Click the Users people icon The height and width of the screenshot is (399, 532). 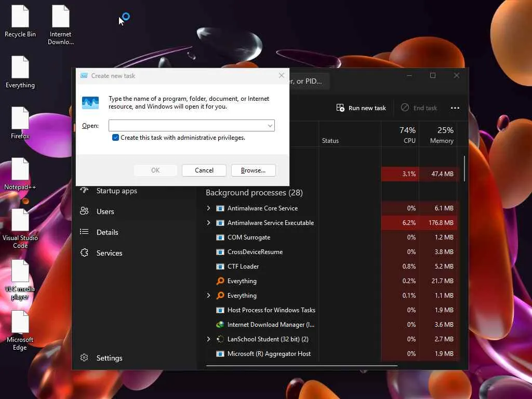(x=84, y=211)
